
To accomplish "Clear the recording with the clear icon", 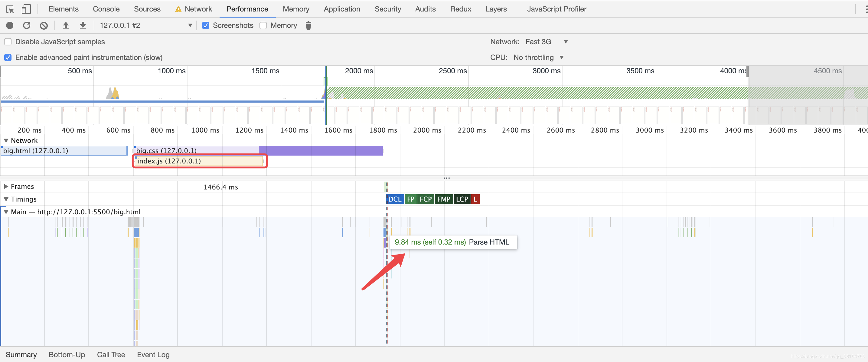I will click(x=44, y=25).
